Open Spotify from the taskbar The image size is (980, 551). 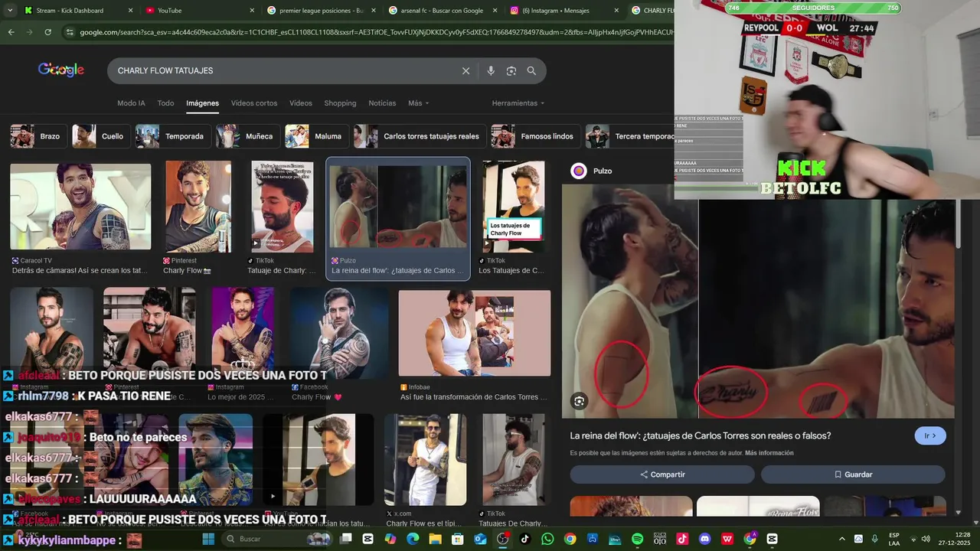coord(637,539)
